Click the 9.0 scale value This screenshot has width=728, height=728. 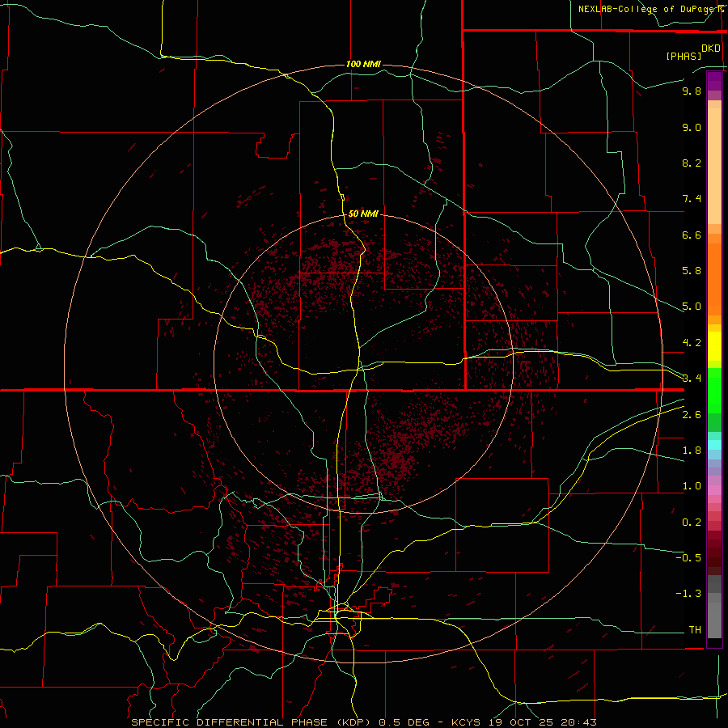pos(692,127)
